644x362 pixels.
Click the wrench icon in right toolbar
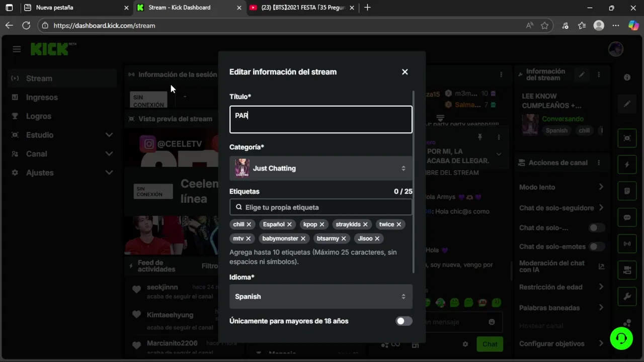tap(627, 297)
